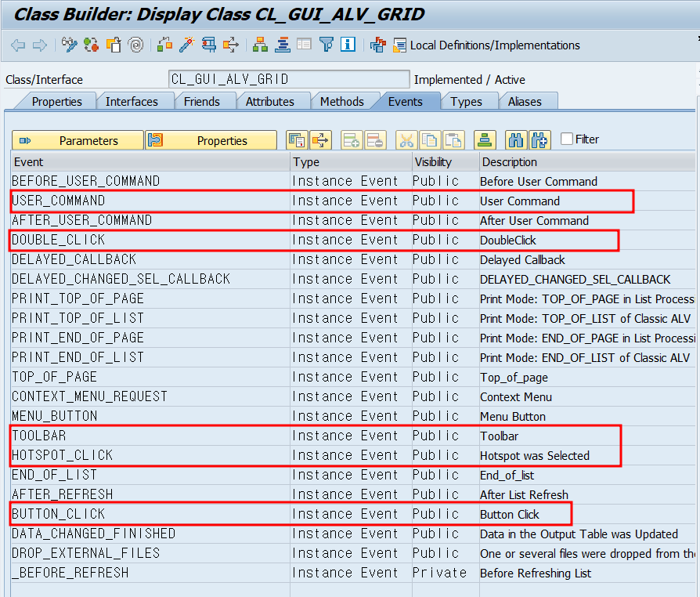Cut using the scissors icon
Screen dimensions: 700x597
point(406,140)
